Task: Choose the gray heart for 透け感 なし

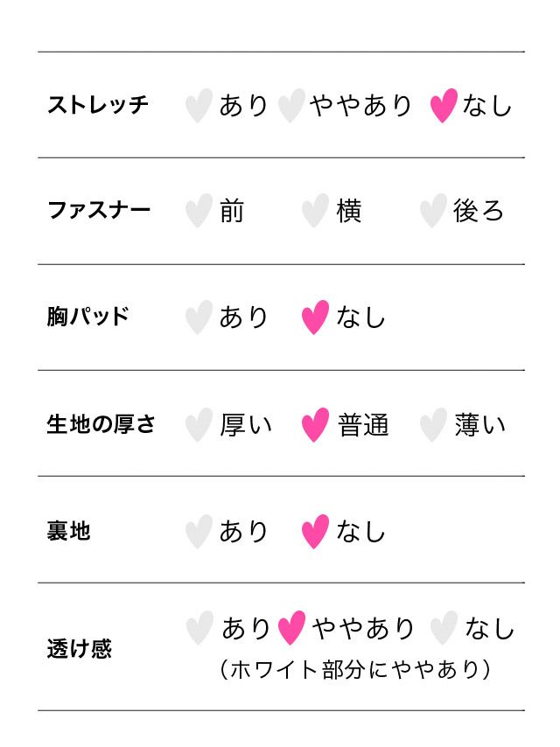Action: coord(444,628)
